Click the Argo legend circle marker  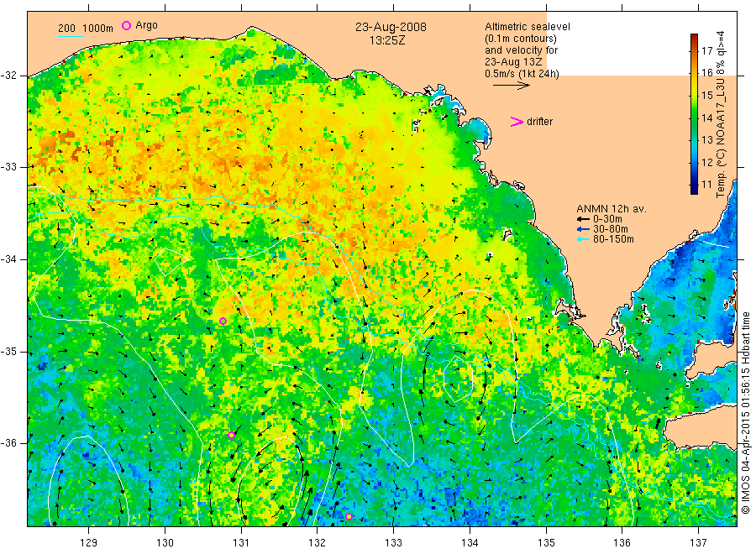(x=126, y=25)
